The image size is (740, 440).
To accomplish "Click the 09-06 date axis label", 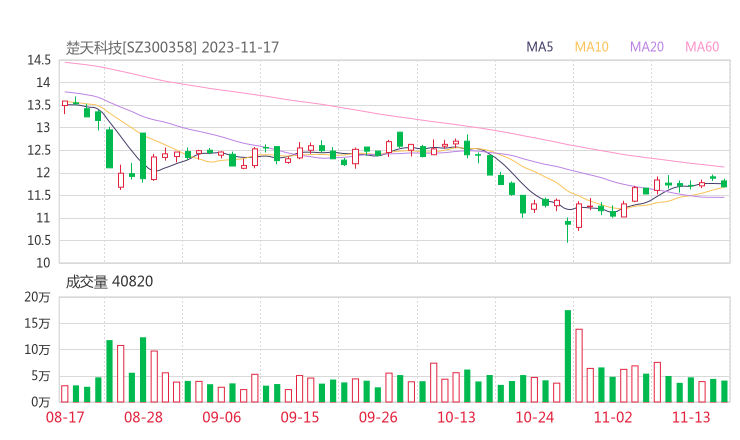I will point(221,417).
